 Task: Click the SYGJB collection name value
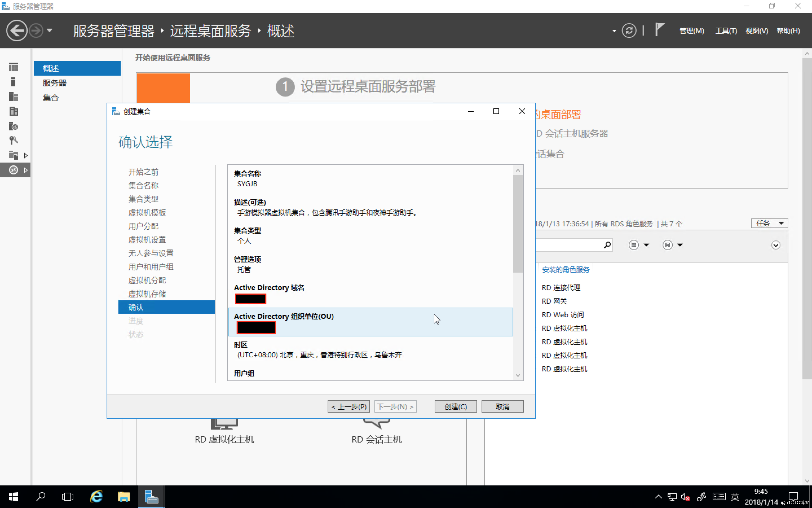tap(247, 184)
